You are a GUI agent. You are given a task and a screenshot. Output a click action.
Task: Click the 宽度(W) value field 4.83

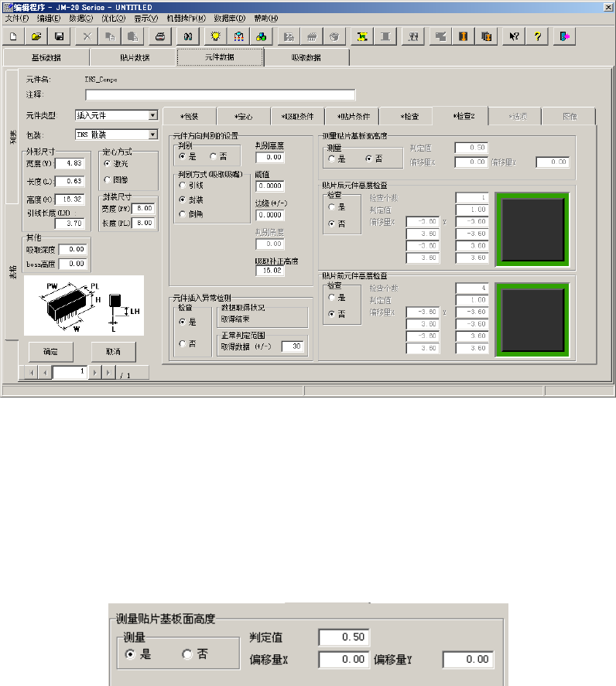[70, 163]
